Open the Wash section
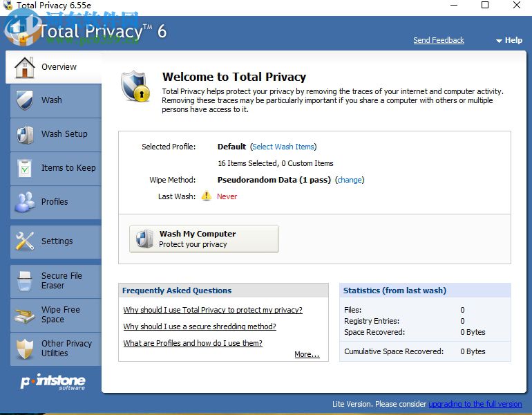The height and width of the screenshot is (415, 532). pyautogui.click(x=56, y=100)
